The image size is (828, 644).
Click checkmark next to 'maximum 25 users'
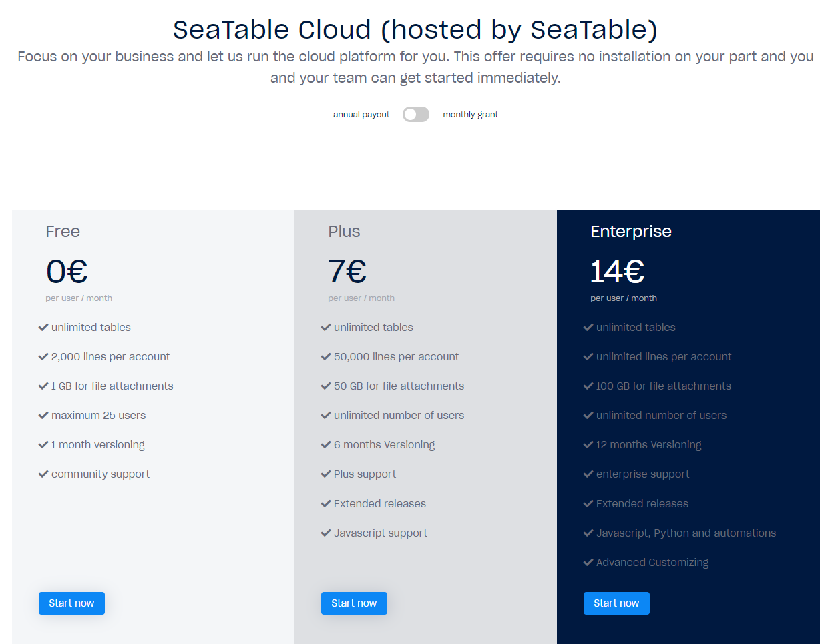click(x=43, y=416)
